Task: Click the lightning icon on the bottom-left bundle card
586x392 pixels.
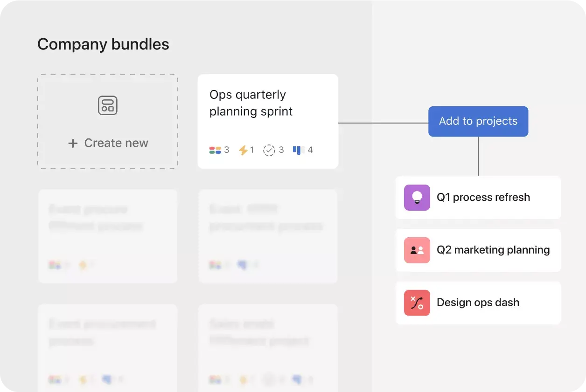Action: pyautogui.click(x=83, y=379)
